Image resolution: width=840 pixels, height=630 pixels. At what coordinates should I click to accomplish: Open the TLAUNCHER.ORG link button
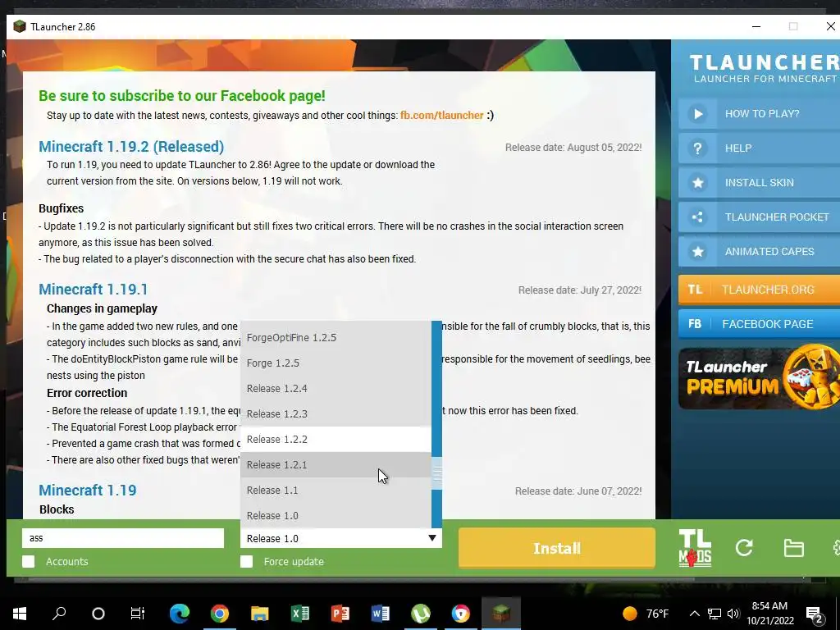pyautogui.click(x=759, y=290)
